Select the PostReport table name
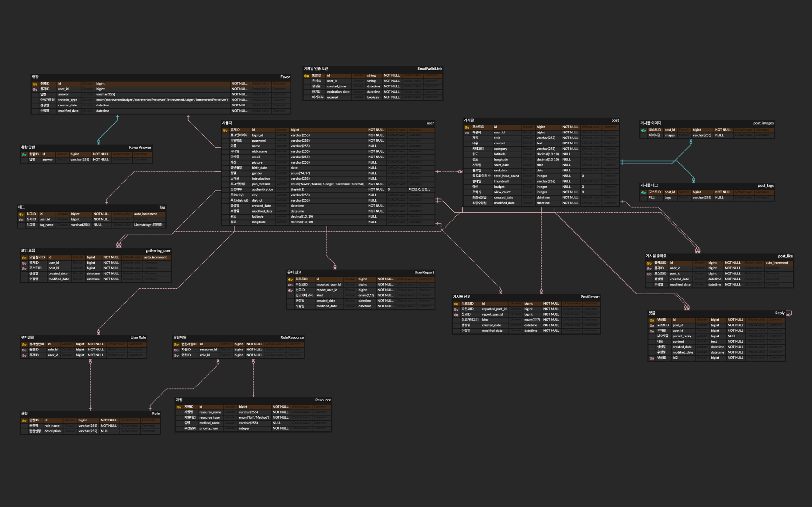Viewport: 812px width, 507px height. click(x=590, y=297)
